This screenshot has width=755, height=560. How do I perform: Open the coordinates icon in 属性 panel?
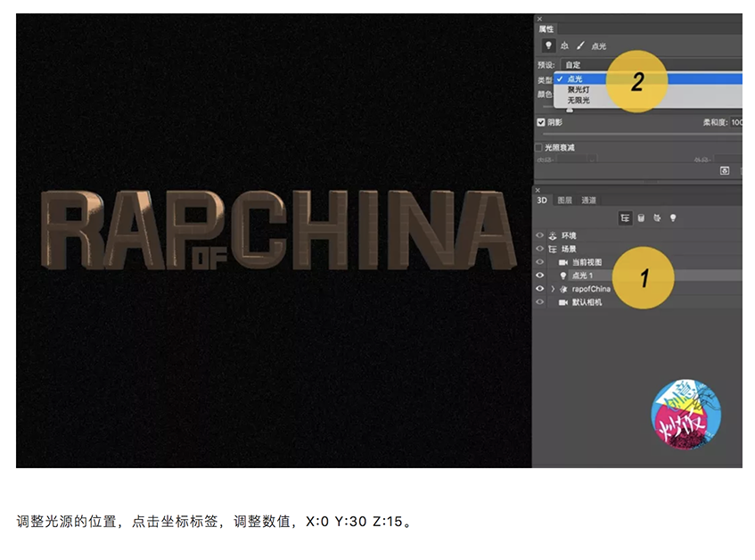pyautogui.click(x=565, y=45)
